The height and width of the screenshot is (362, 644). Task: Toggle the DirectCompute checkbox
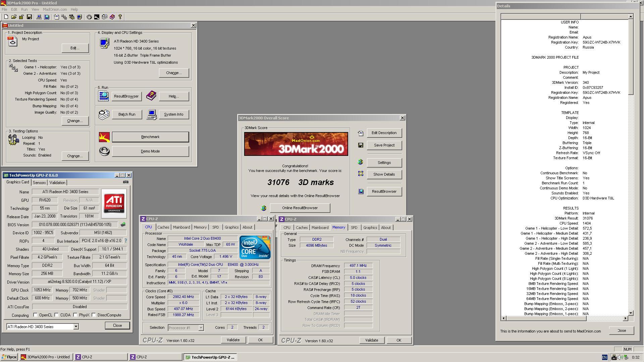94,315
